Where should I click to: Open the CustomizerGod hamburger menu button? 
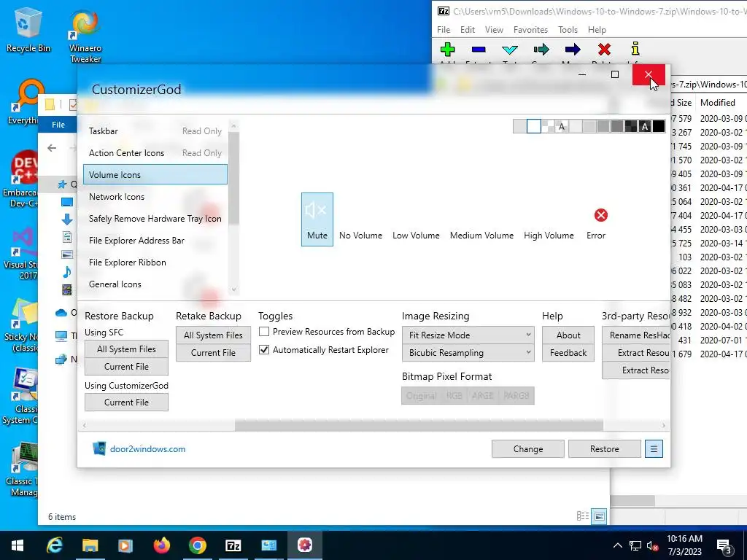[654, 448]
